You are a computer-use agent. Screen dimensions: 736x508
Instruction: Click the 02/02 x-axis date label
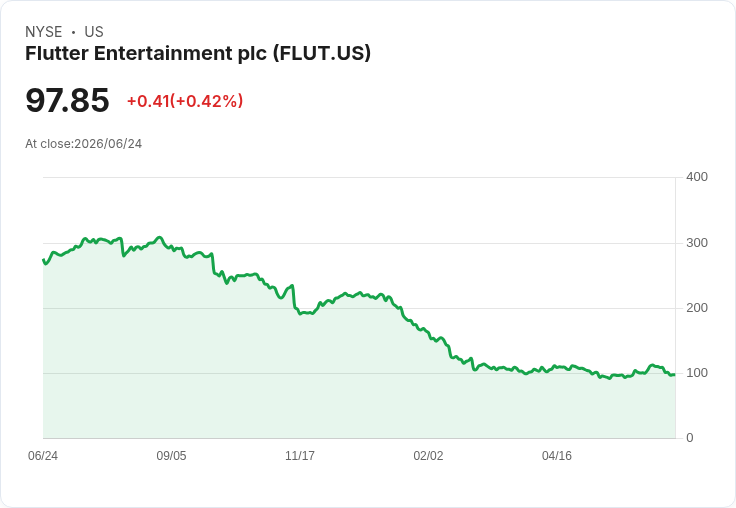[428, 456]
